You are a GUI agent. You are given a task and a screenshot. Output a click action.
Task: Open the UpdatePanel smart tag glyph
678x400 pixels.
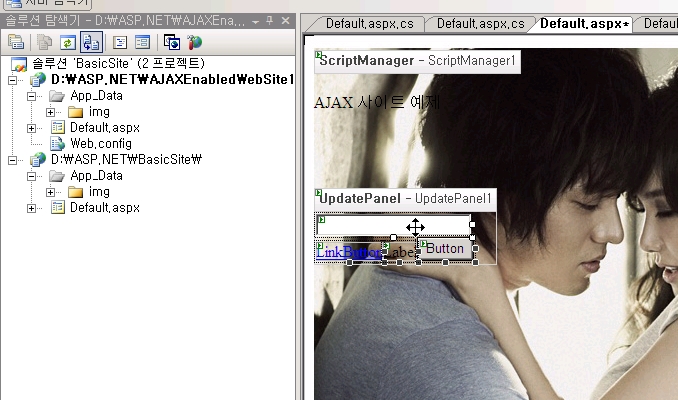click(x=319, y=193)
